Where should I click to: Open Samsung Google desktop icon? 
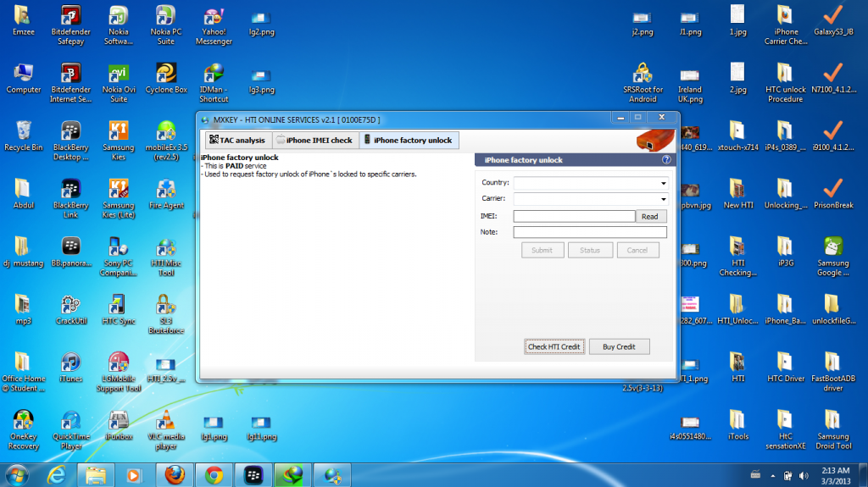coord(833,257)
